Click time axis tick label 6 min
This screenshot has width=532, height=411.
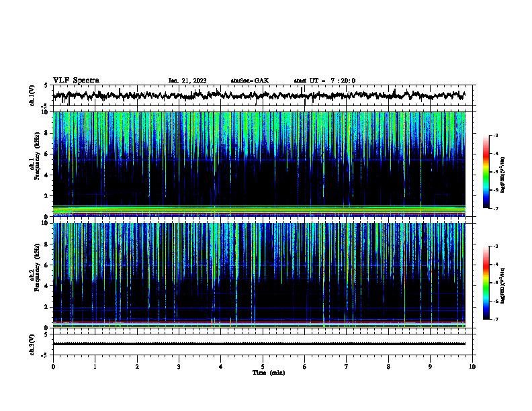pos(304,367)
